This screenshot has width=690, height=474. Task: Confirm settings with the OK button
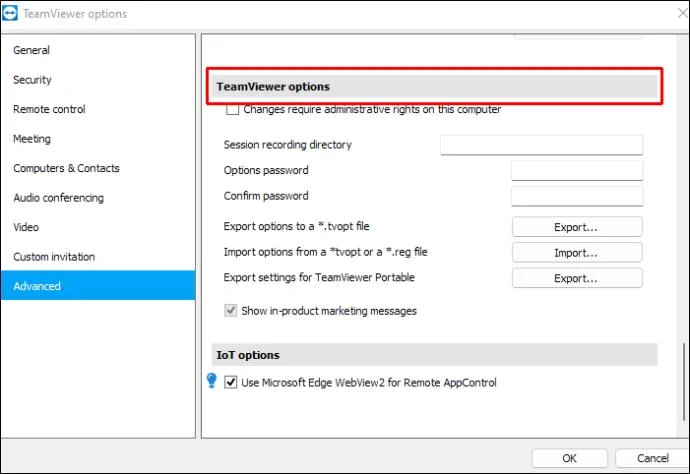tap(569, 458)
